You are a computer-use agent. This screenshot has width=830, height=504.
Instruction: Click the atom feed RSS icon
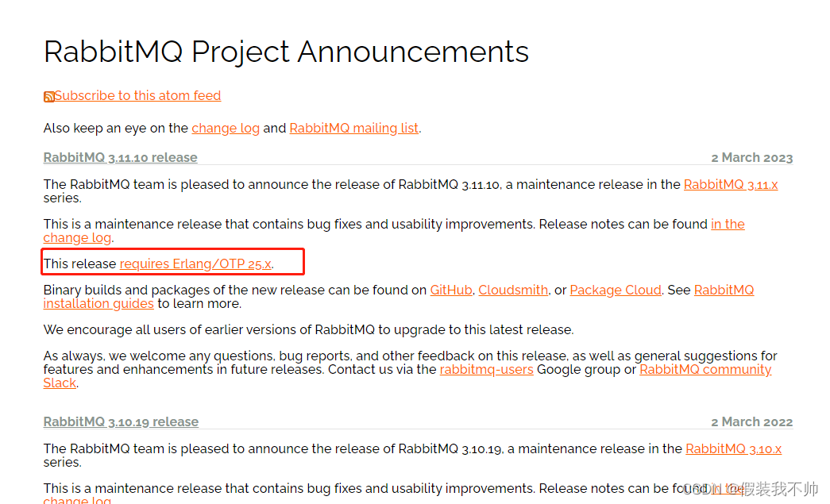tap(48, 96)
